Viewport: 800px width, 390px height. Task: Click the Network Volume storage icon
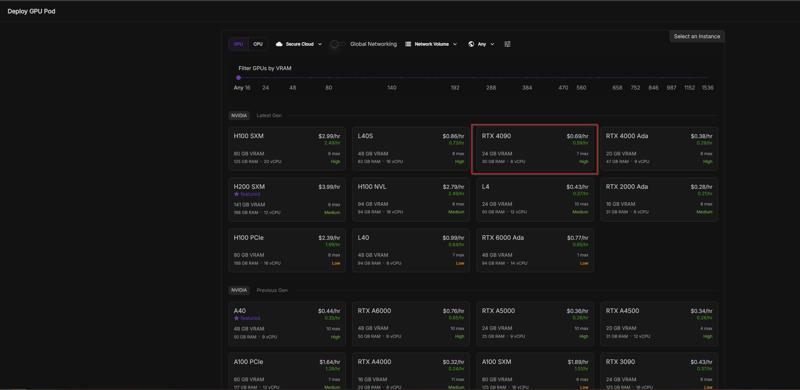(408, 44)
